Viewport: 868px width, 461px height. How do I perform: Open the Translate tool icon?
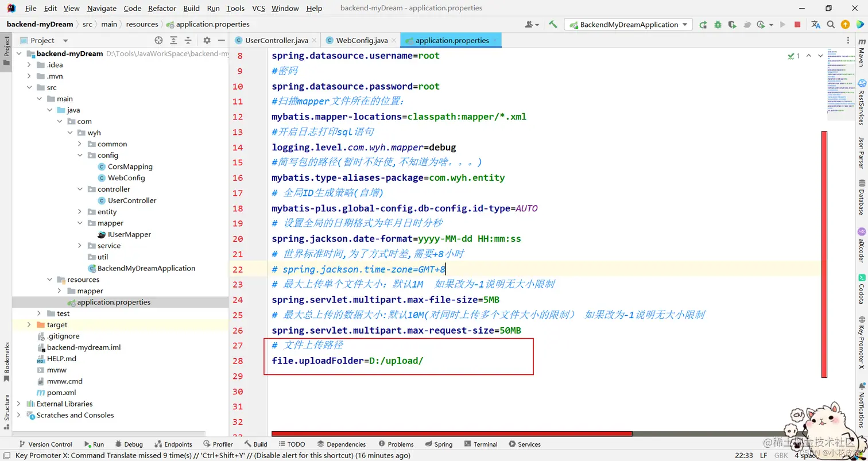coord(816,25)
